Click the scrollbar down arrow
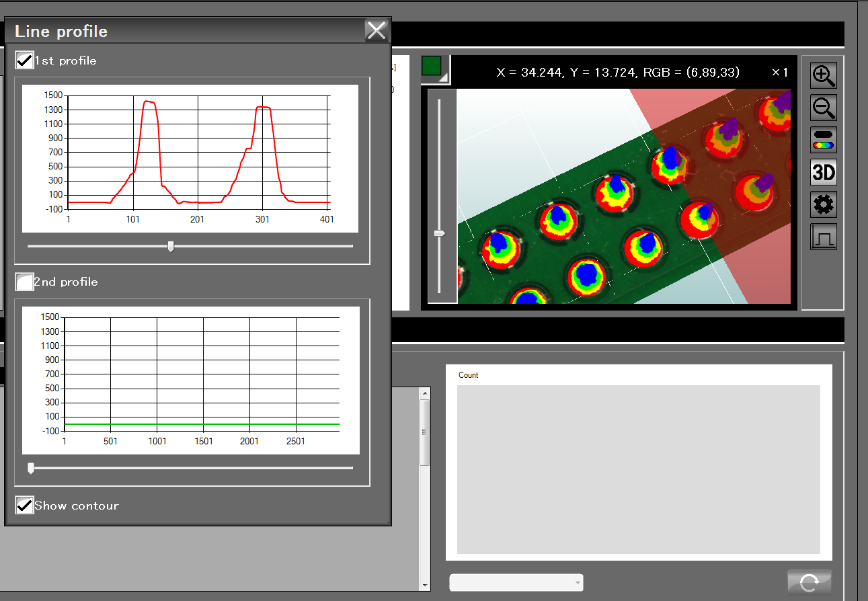The height and width of the screenshot is (601, 868). click(424, 586)
